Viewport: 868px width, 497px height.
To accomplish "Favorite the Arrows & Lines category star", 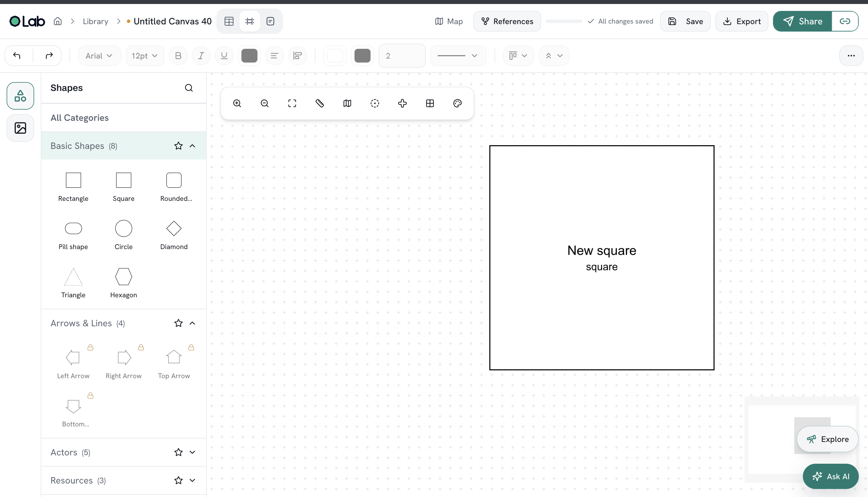I will (178, 323).
